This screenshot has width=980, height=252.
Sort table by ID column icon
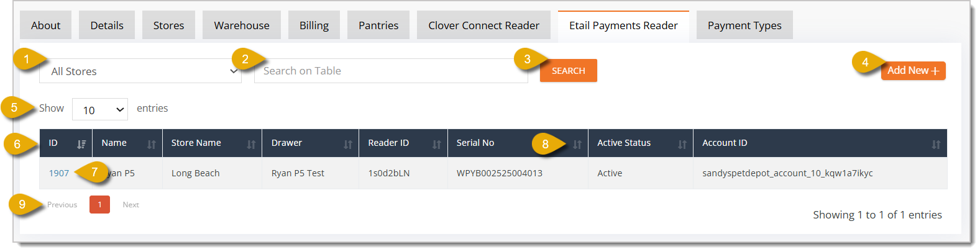pyautogui.click(x=81, y=144)
